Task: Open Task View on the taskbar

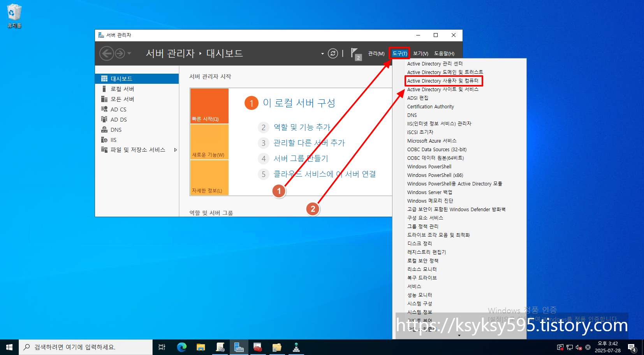Action: pyautogui.click(x=162, y=347)
